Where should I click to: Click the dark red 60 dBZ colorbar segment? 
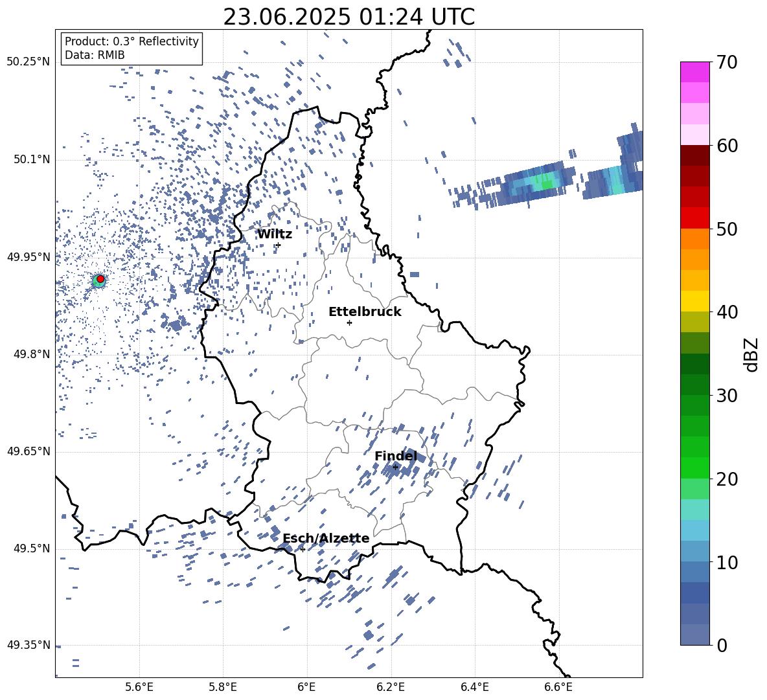[694, 155]
